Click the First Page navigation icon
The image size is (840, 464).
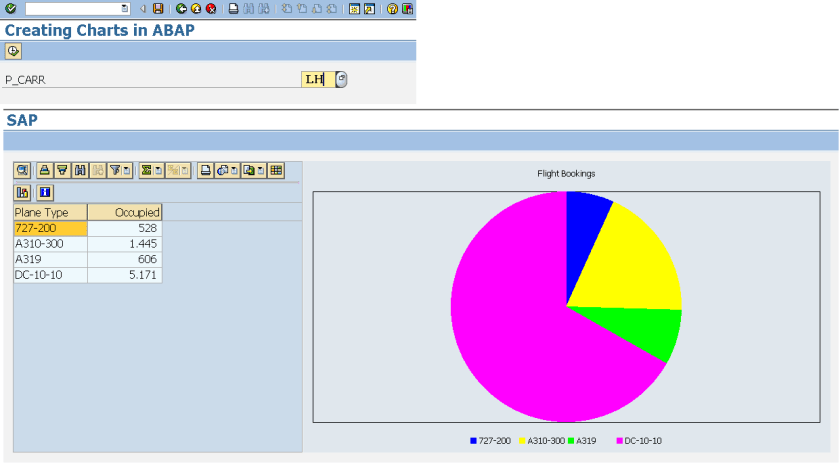[287, 9]
